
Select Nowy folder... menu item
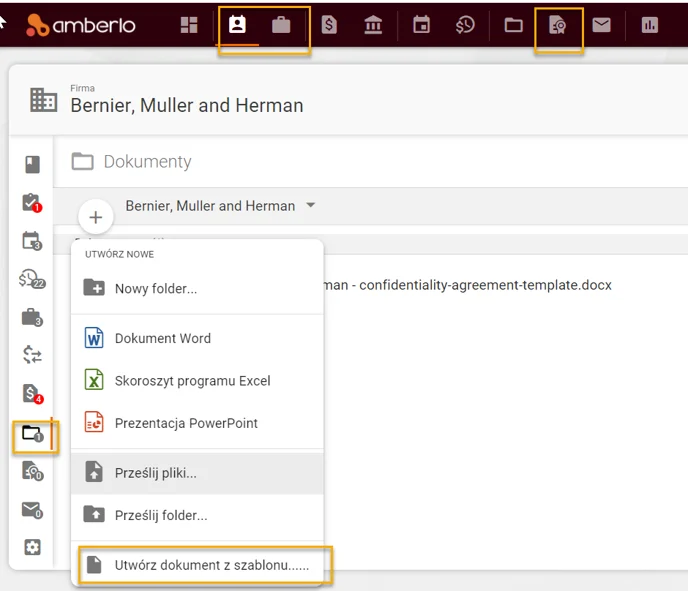coord(197,289)
